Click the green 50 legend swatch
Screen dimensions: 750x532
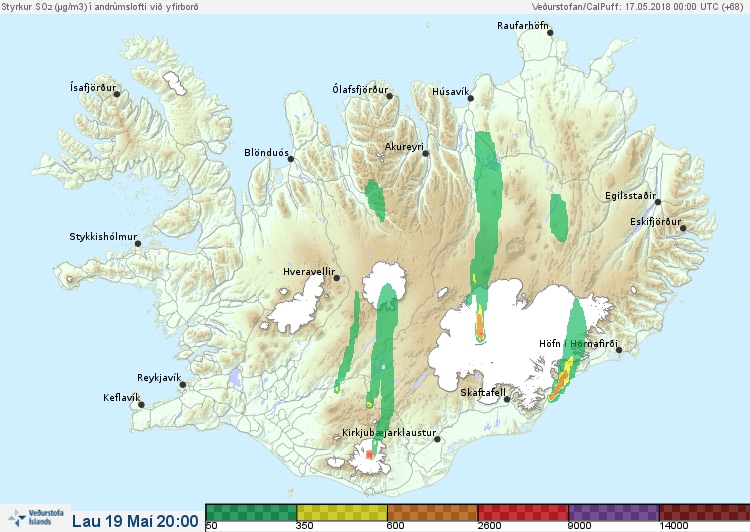(x=251, y=512)
